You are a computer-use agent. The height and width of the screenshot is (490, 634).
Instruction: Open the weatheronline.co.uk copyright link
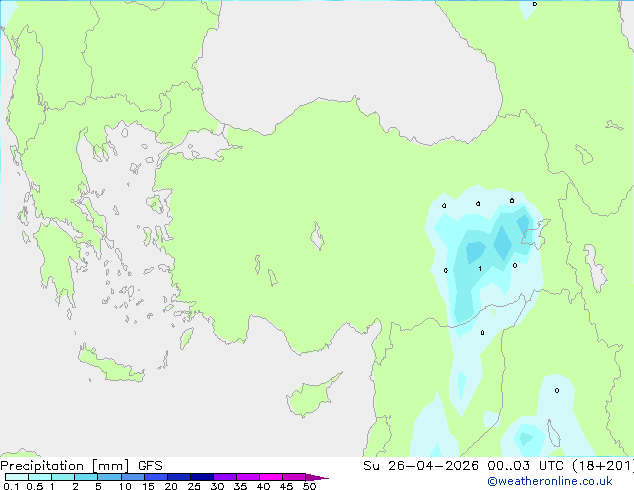click(x=549, y=481)
